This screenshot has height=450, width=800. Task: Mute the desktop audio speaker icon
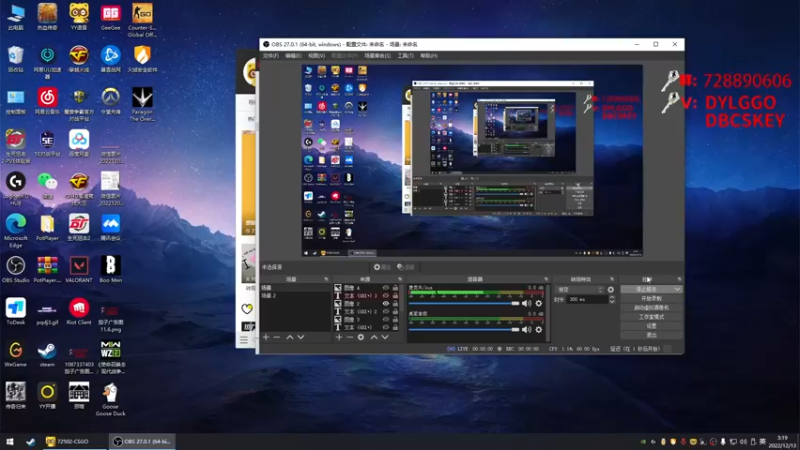pyautogui.click(x=527, y=330)
